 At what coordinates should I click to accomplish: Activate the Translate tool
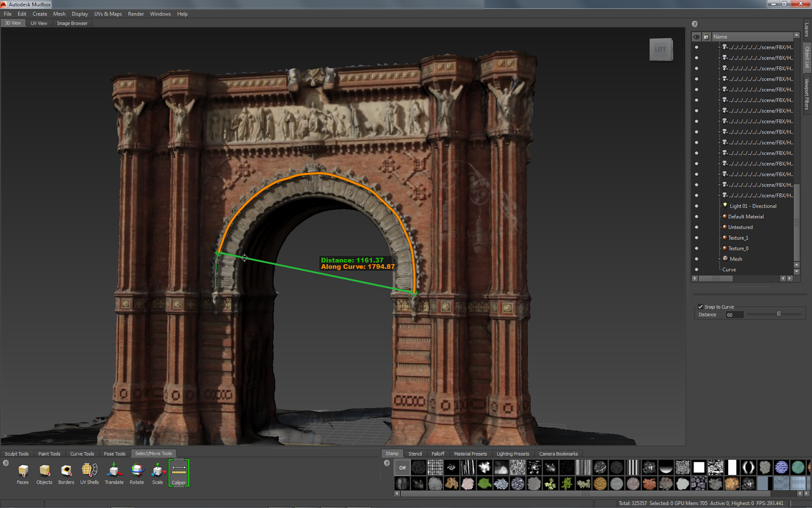[114, 472]
